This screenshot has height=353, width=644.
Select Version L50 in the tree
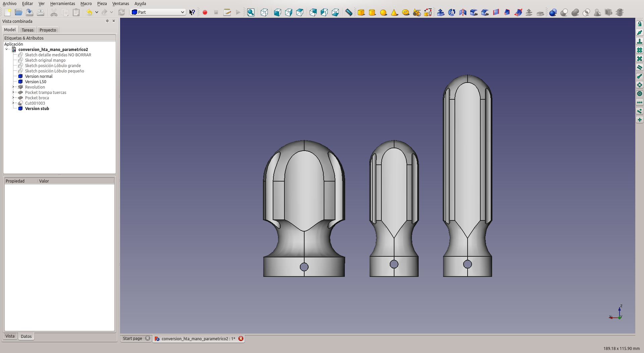(36, 82)
